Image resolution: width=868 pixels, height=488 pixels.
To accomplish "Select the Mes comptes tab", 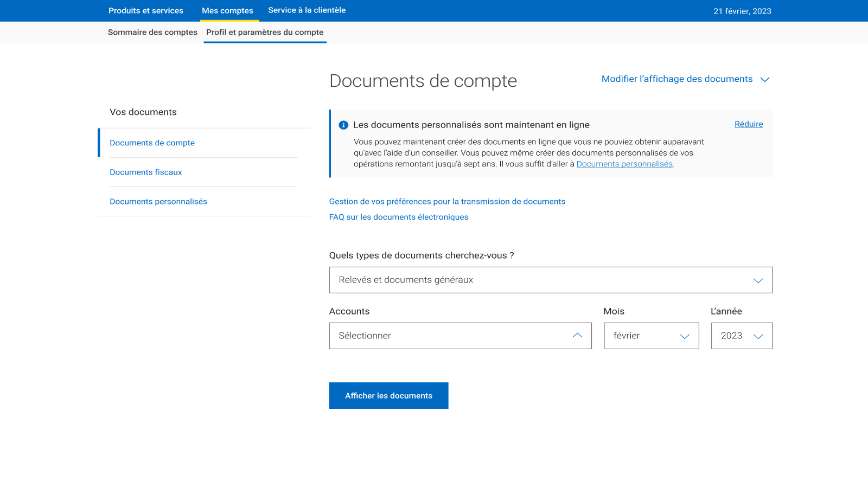I will coord(227,11).
